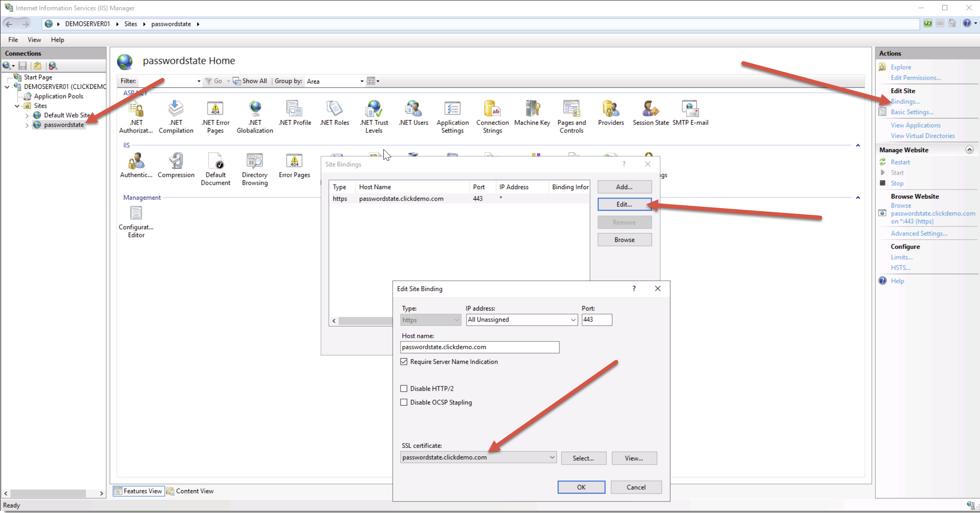
Task: Switch to Content View tab
Action: 190,491
